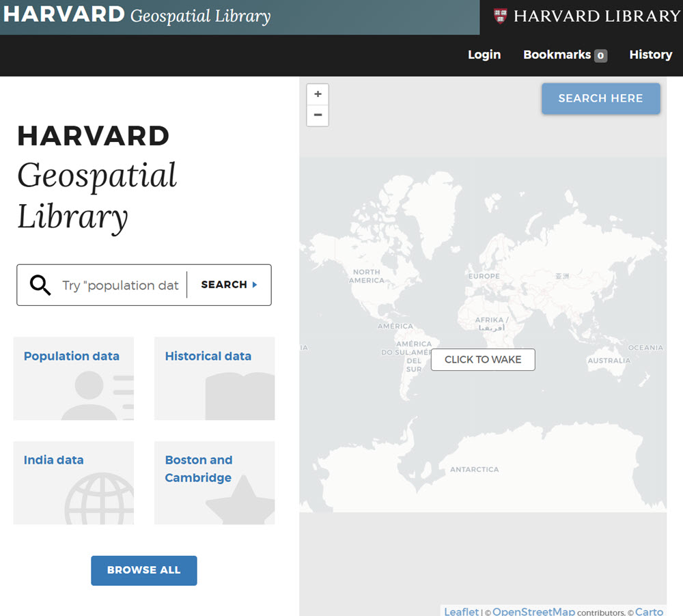This screenshot has width=683, height=616.
Task: Open the History menu
Action: pyautogui.click(x=650, y=55)
